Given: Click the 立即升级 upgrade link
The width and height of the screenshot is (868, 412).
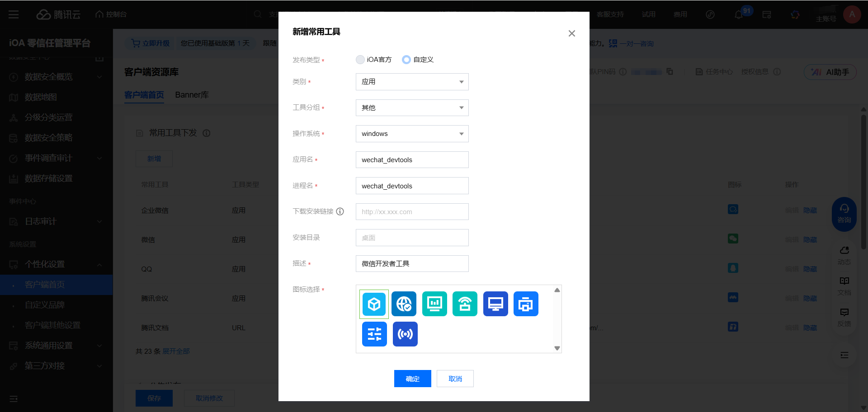Looking at the screenshot, I should [151, 43].
